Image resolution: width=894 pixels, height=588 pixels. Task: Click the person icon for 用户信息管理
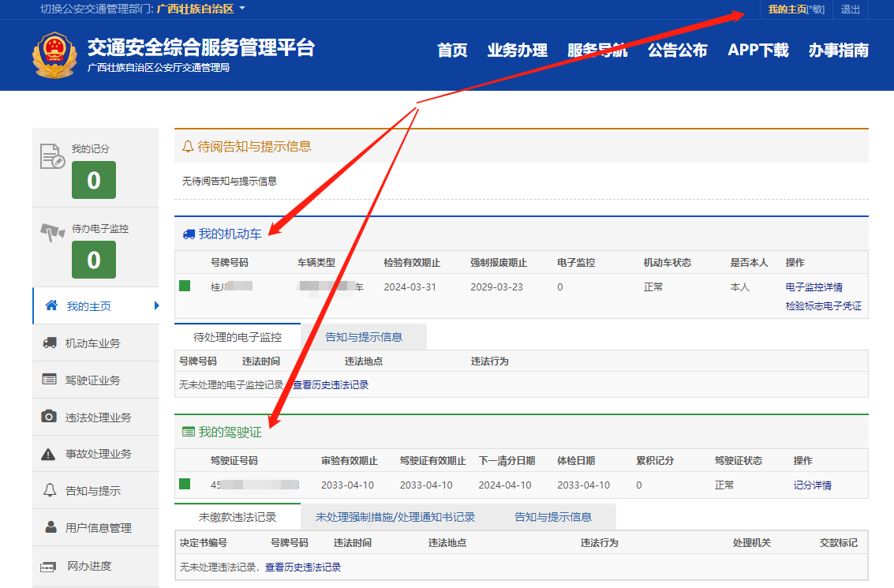[50, 527]
